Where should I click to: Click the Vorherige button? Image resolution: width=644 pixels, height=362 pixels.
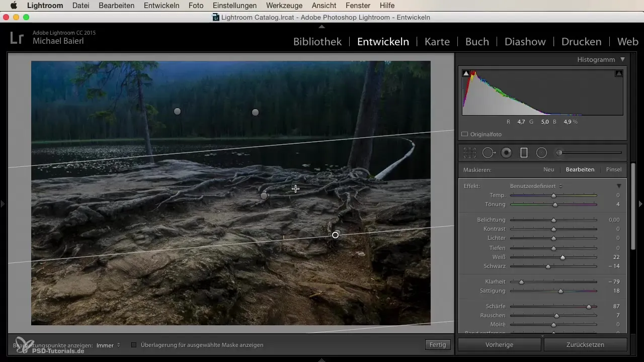(x=500, y=345)
